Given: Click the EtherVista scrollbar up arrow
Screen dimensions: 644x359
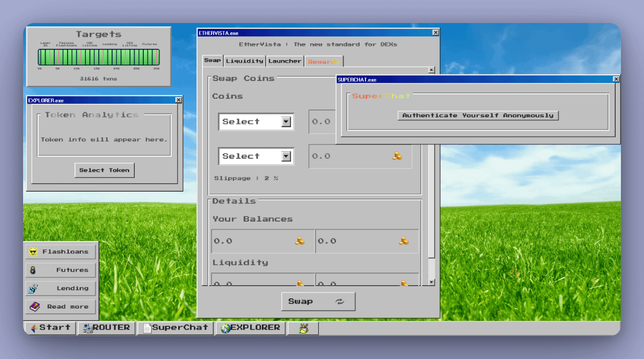Looking at the screenshot, I should pos(431,70).
